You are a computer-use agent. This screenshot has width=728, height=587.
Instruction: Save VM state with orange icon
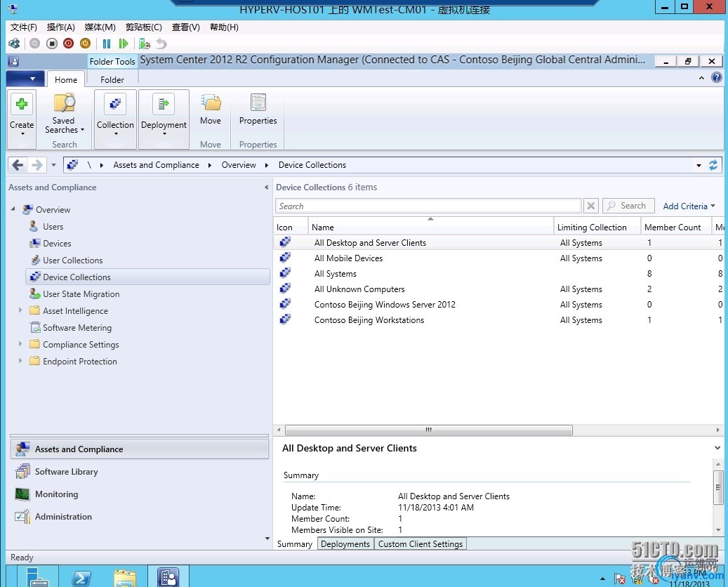pos(86,44)
